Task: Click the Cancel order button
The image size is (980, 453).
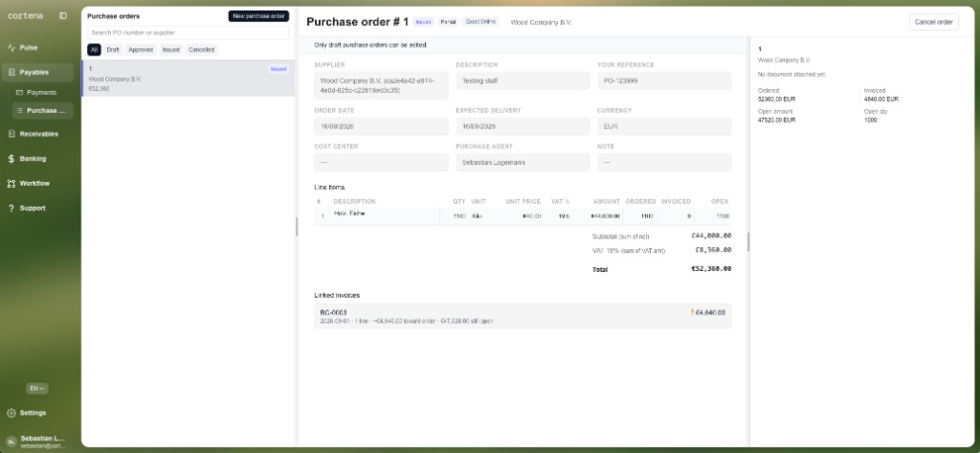Action: coord(933,22)
